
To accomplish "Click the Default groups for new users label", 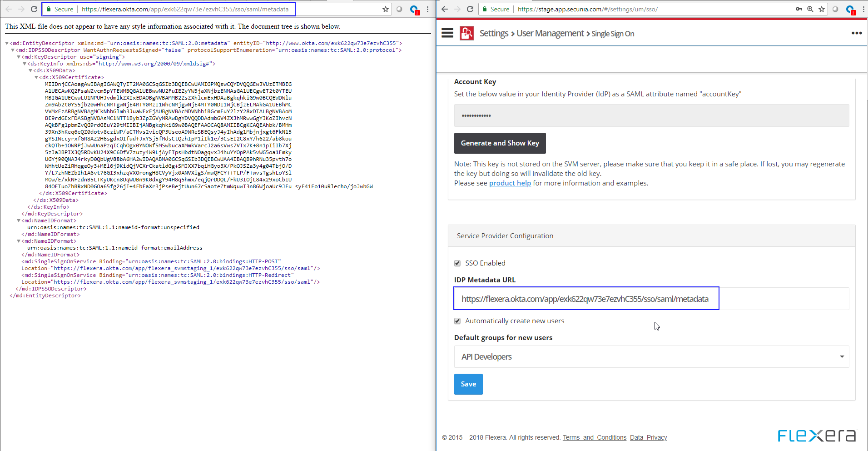I will point(503,338).
